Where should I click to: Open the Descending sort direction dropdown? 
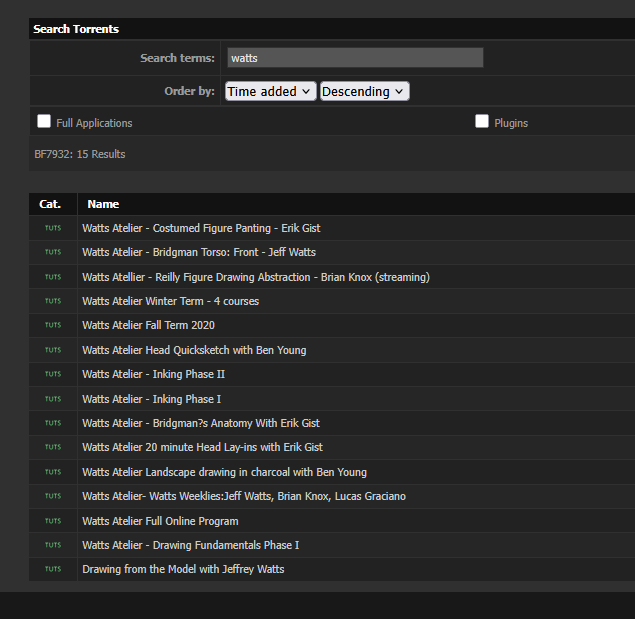tap(364, 91)
